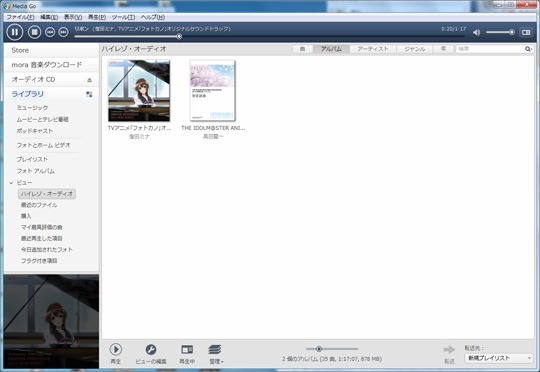Select THE IDOLM@STER album cover thumbnail
The height and width of the screenshot is (372, 540).
pyautogui.click(x=212, y=91)
